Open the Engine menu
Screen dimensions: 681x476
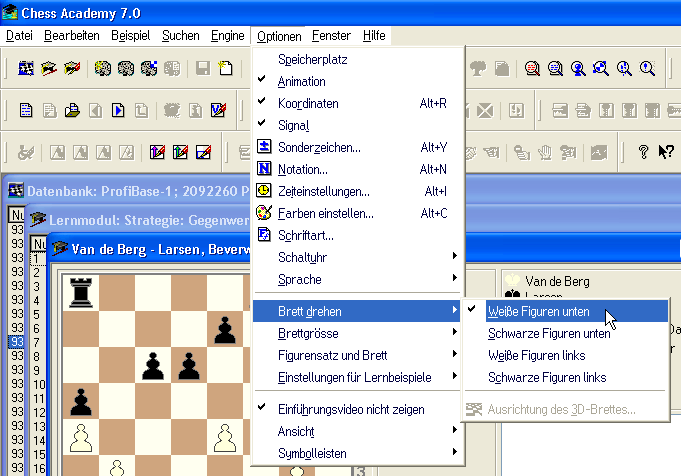[227, 36]
